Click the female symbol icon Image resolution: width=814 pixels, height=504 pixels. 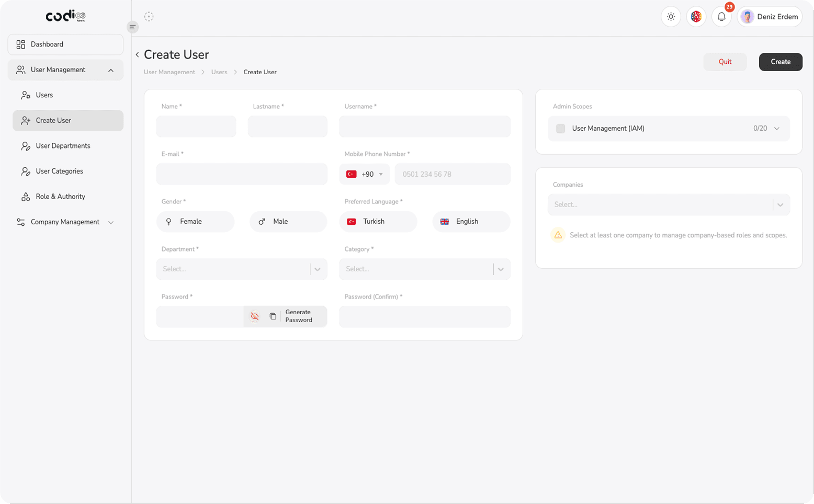168,222
